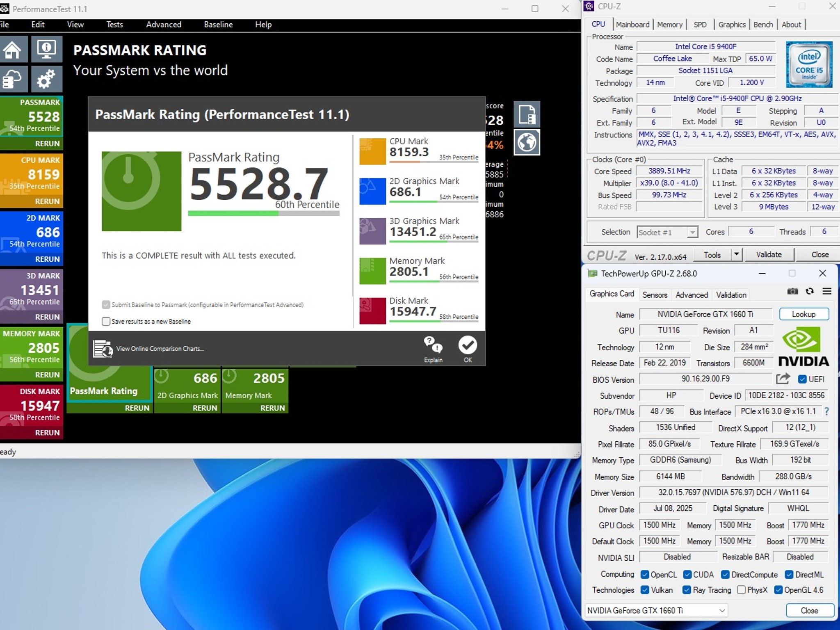The width and height of the screenshot is (840, 630).
Task: Click the Bus Interface question mark in GPU-Z
Action: click(x=826, y=411)
